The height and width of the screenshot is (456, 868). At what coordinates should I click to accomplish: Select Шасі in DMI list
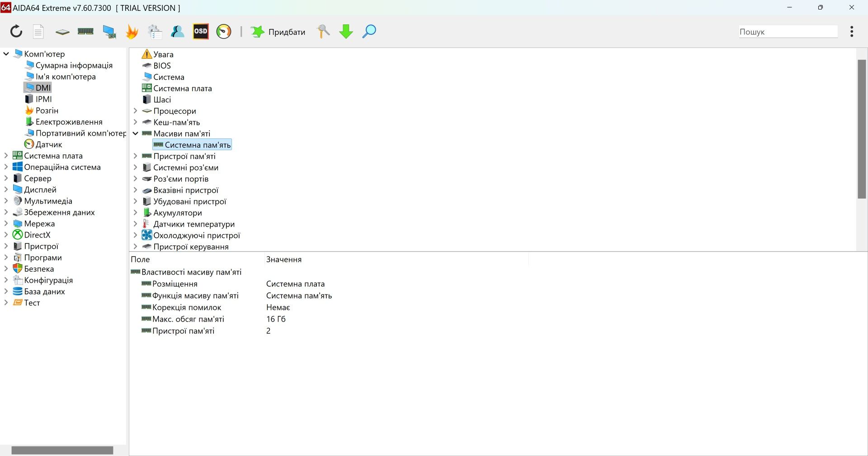(x=162, y=100)
